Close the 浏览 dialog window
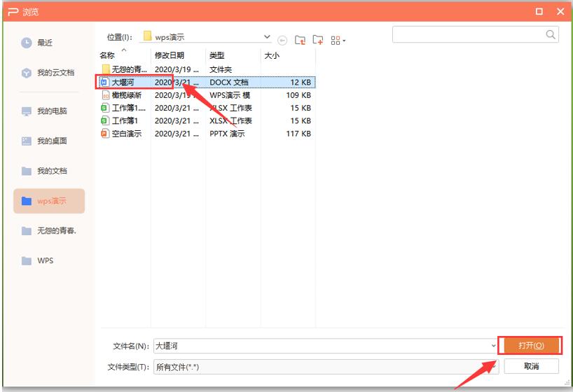Viewport: 573px width, 392px height. [x=560, y=11]
